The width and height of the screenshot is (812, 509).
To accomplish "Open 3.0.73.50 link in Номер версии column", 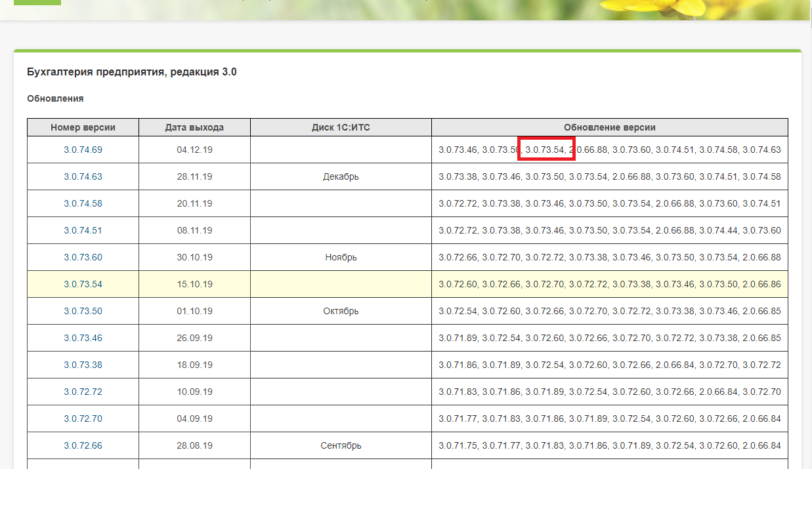I will pyautogui.click(x=83, y=311).
